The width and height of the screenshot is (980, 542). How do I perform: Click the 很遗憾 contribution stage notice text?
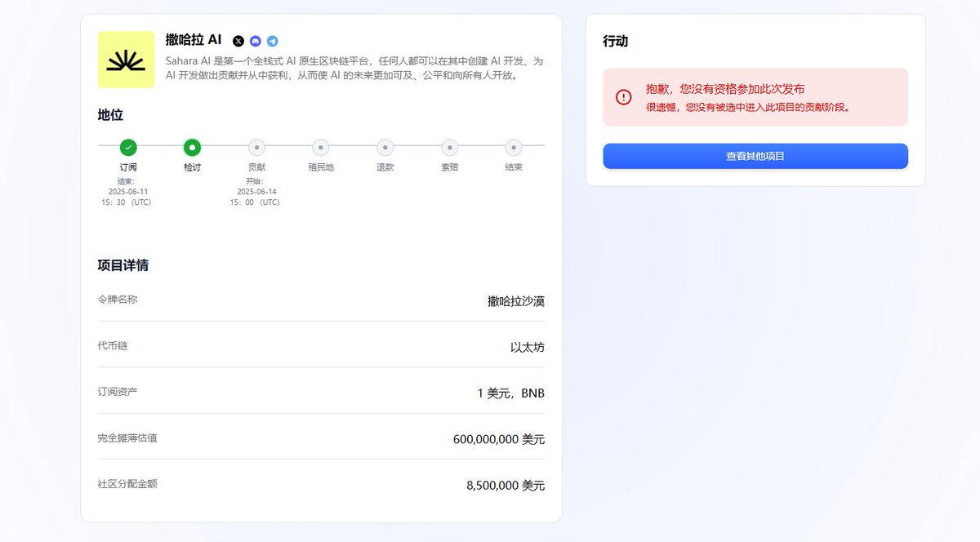(x=749, y=107)
